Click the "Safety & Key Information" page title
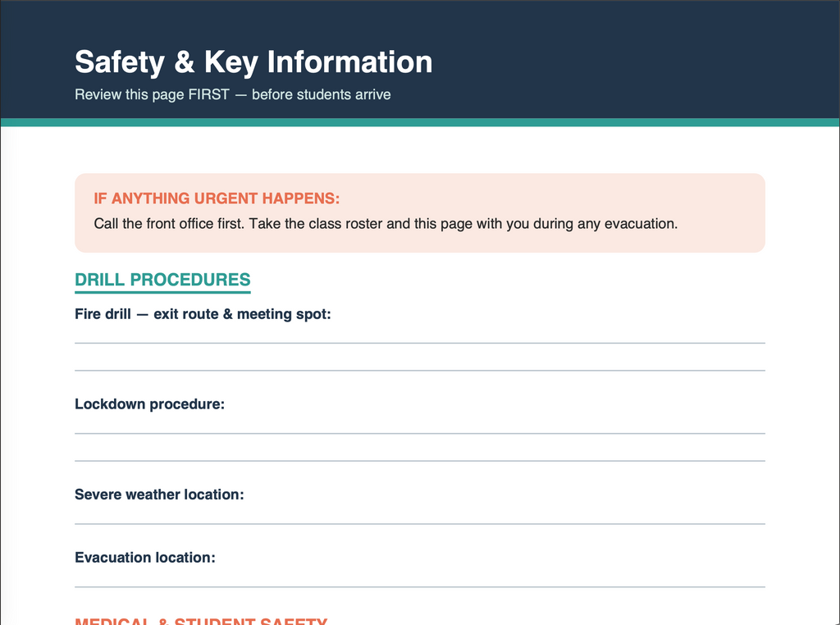The image size is (840, 625). pos(253,62)
